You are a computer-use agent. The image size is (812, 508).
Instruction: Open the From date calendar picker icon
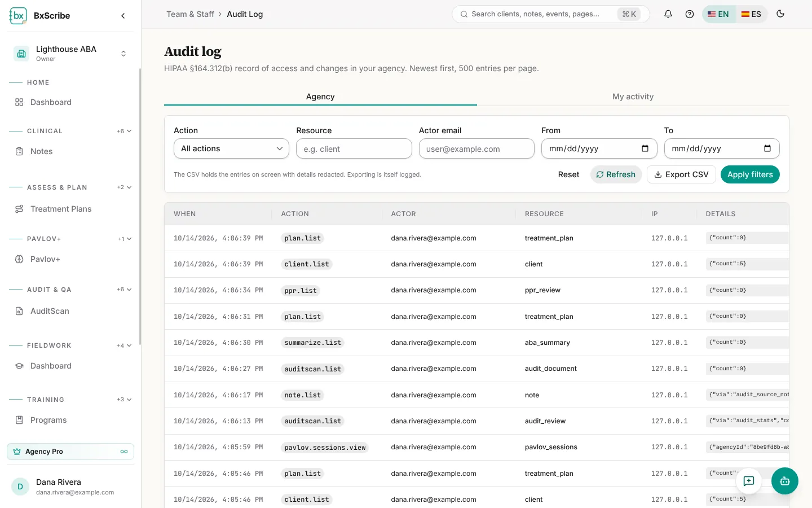[x=645, y=148]
